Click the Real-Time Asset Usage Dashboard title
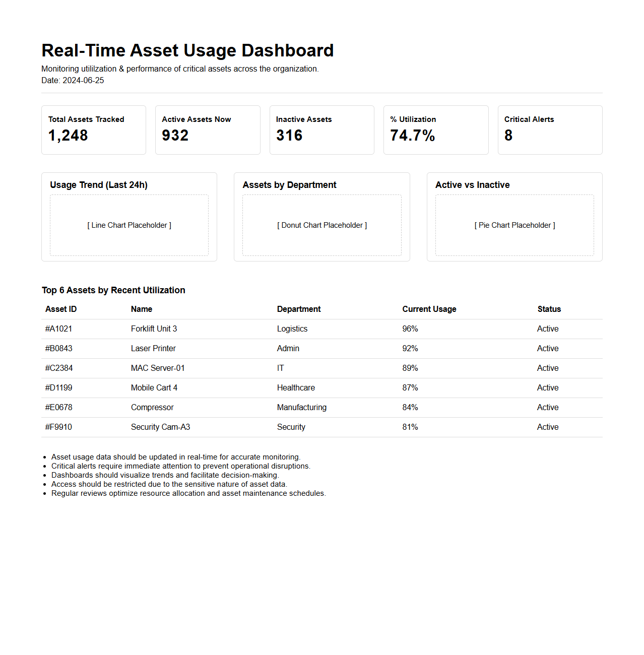Image resolution: width=644 pixels, height=655 pixels. click(187, 50)
